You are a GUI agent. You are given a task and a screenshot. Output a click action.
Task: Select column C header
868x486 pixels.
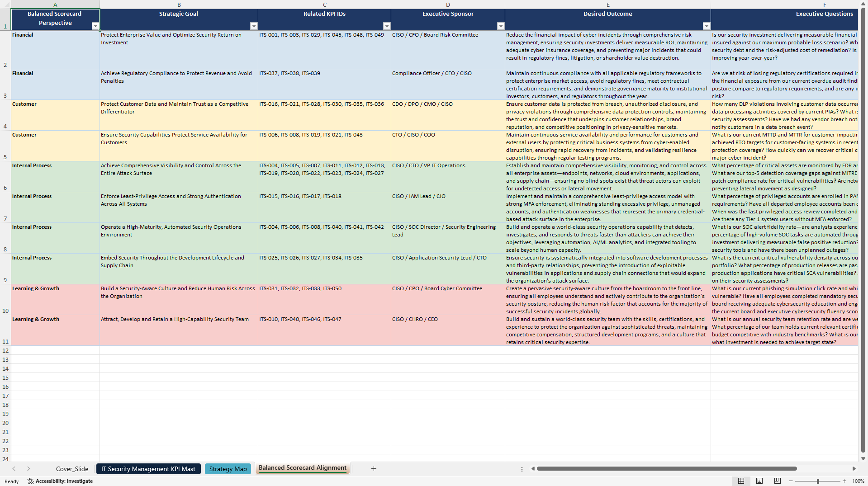324,5
